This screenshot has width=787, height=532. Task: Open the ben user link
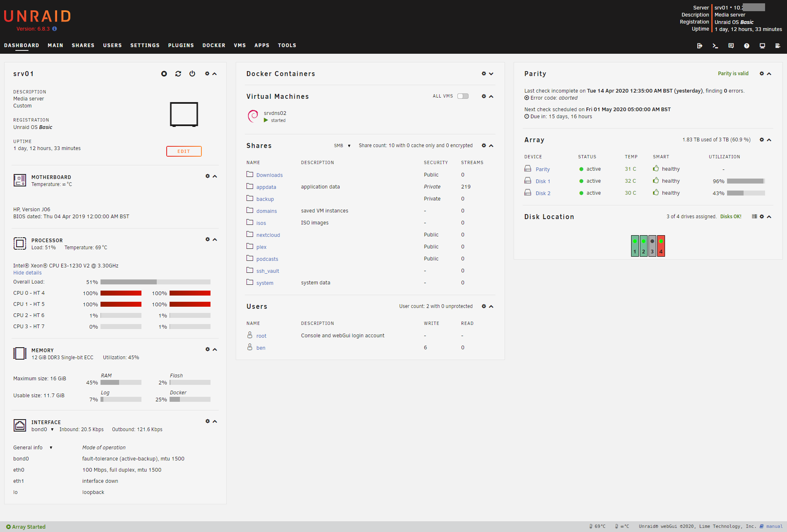[x=261, y=348]
